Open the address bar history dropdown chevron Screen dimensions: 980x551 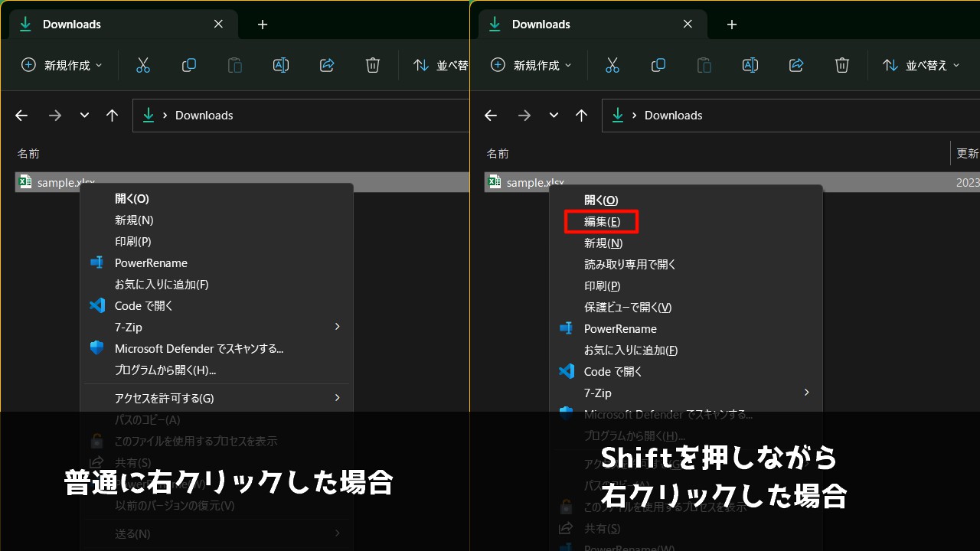tap(83, 115)
